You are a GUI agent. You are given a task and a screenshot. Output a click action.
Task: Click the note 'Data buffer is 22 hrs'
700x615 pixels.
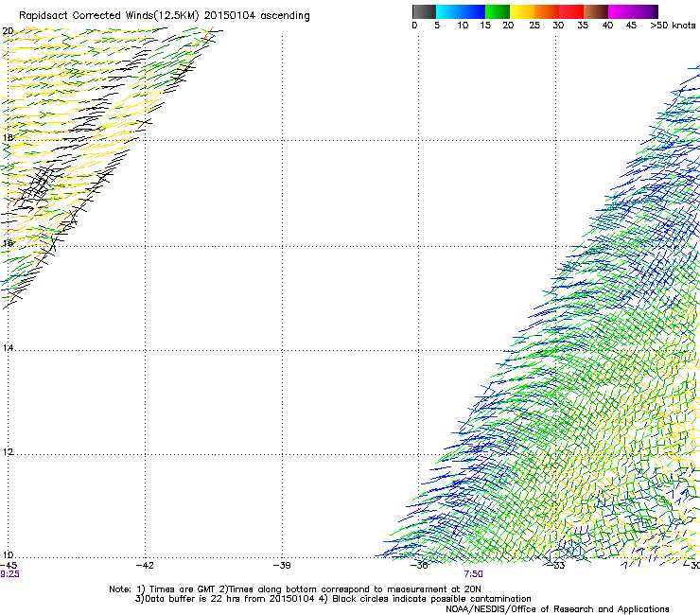[x=191, y=599]
